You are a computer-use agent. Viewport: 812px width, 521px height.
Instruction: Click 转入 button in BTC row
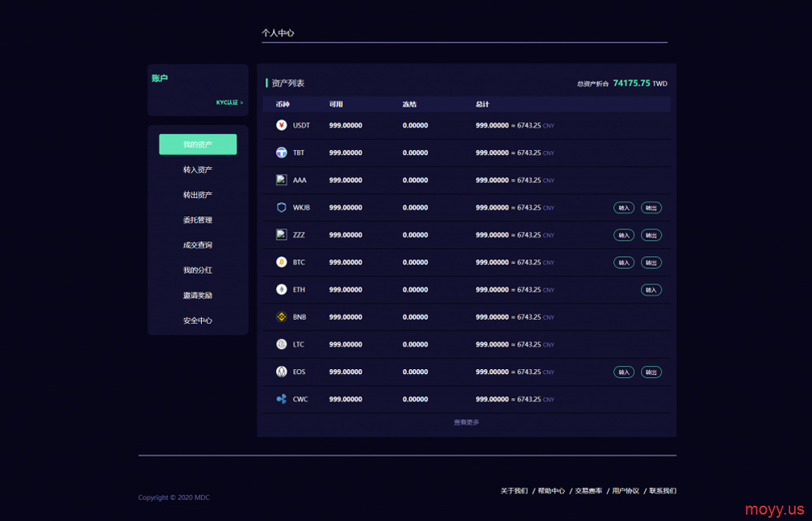(x=623, y=263)
